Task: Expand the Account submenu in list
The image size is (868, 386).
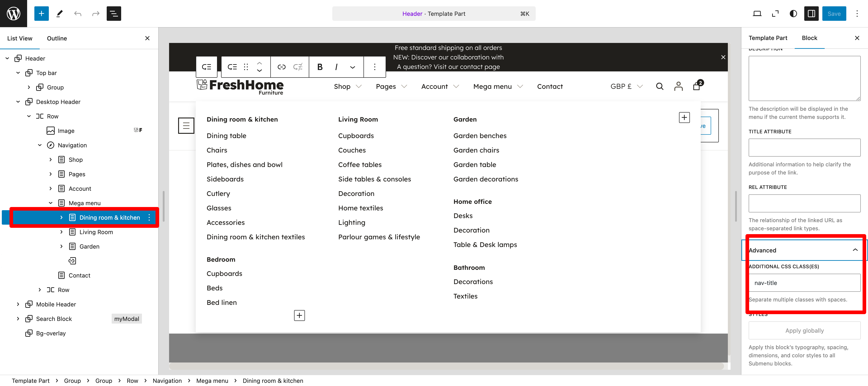Action: tap(51, 189)
